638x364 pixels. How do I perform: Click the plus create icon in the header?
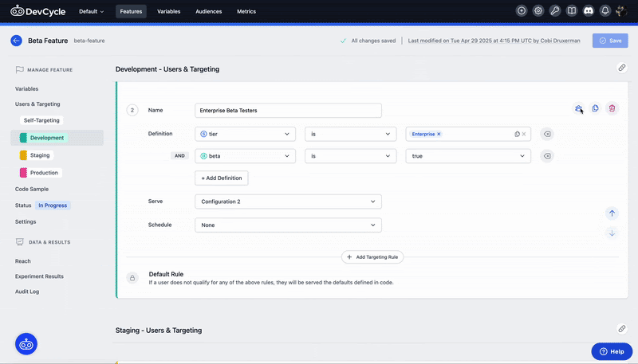click(522, 11)
